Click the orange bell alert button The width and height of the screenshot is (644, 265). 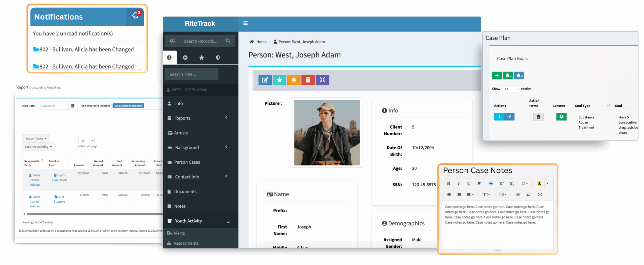[x=294, y=80]
